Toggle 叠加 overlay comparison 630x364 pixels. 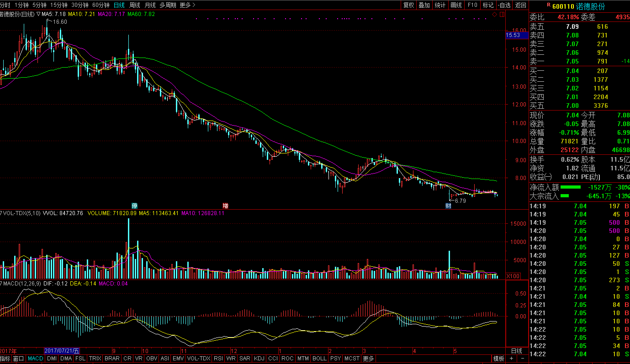coord(424,5)
